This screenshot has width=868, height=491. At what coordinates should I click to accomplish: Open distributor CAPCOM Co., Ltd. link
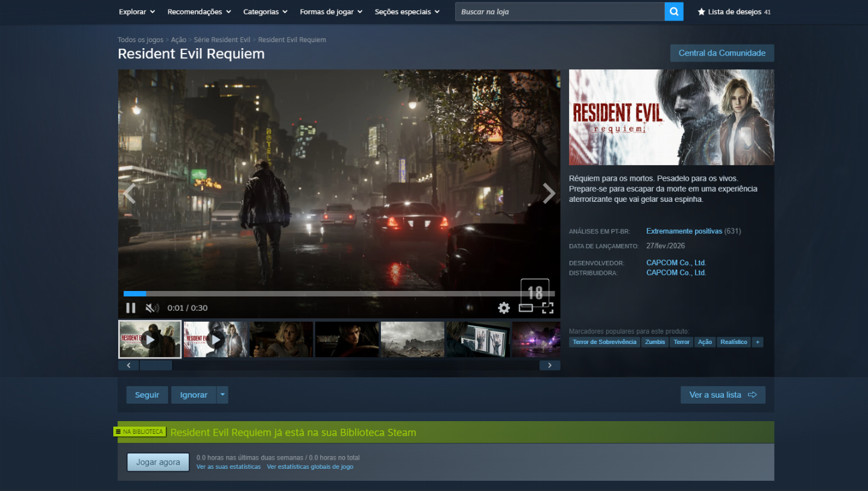(x=676, y=273)
